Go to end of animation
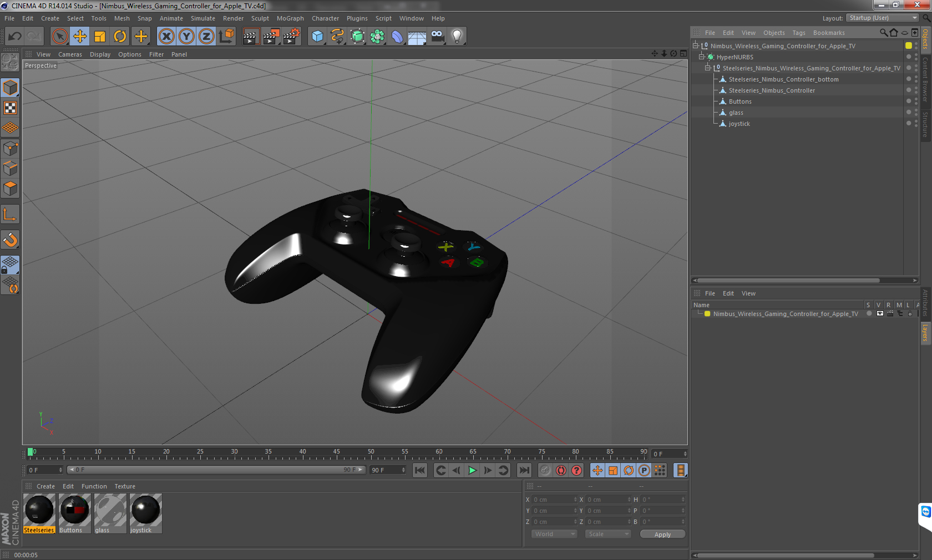Viewport: 932px width, 560px height. click(x=524, y=470)
